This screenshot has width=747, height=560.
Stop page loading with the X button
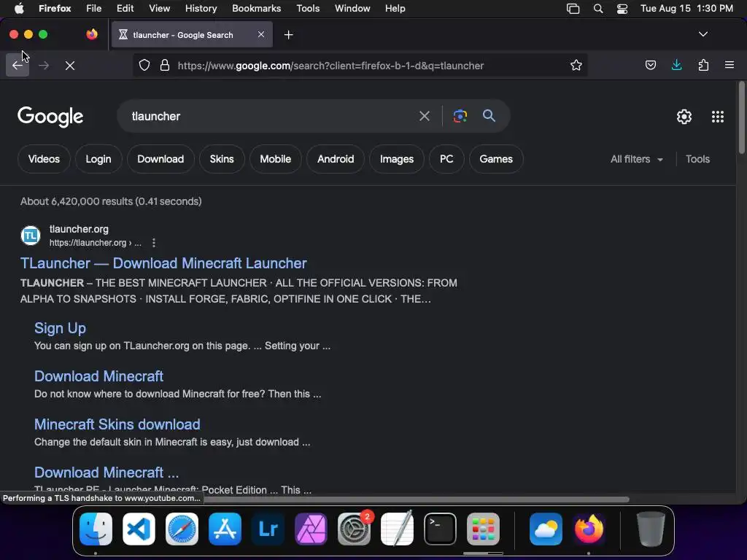point(70,65)
